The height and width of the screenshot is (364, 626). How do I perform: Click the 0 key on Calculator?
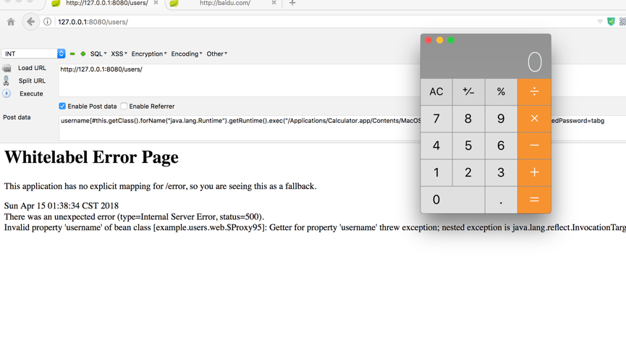click(x=453, y=200)
